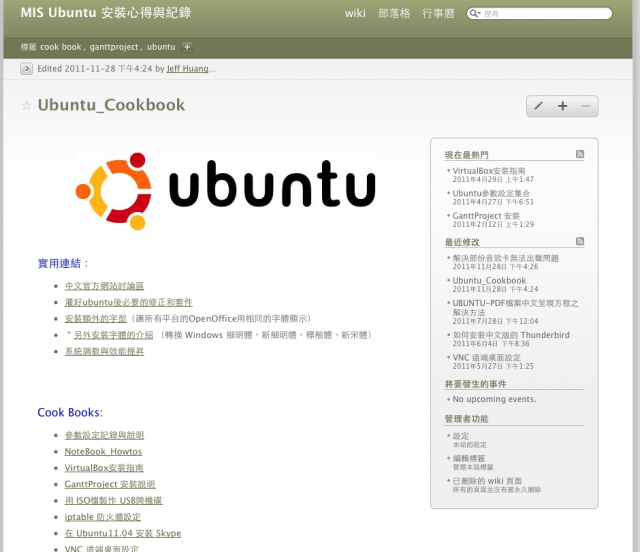
Task: Open the 行事曆 tab
Action: pos(438,13)
